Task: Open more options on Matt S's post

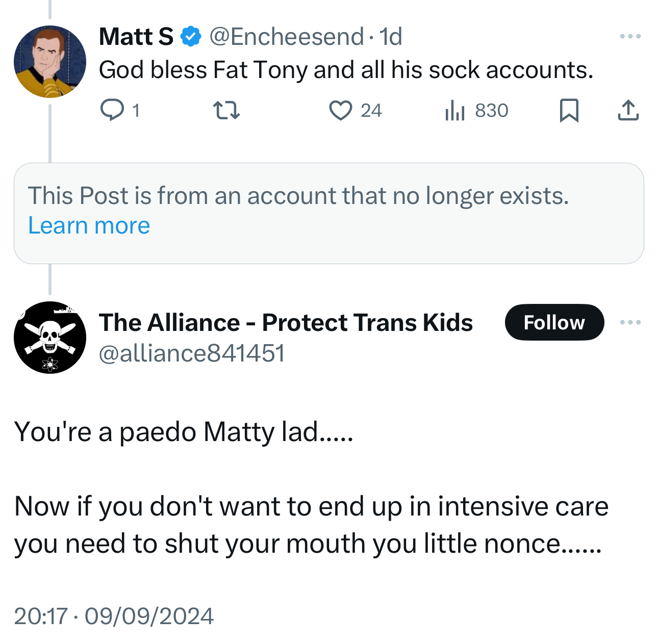Action: (630, 36)
